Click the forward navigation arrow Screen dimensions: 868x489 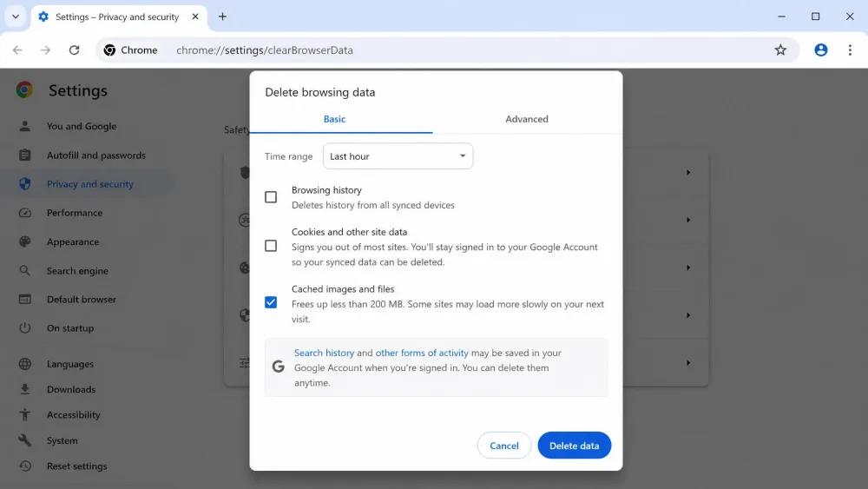tap(45, 50)
